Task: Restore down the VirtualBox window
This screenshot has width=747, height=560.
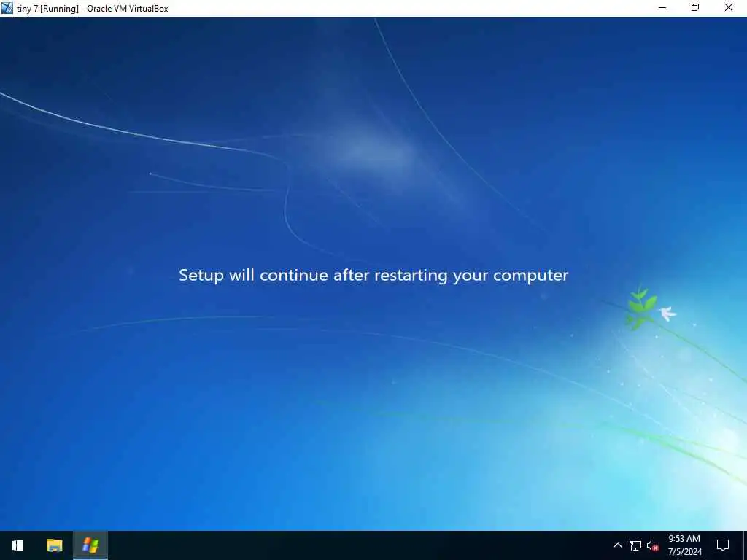Action: click(695, 8)
